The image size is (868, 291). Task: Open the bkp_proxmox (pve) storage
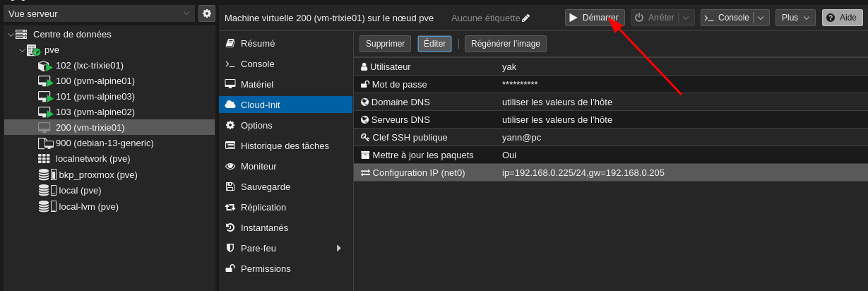click(x=97, y=175)
